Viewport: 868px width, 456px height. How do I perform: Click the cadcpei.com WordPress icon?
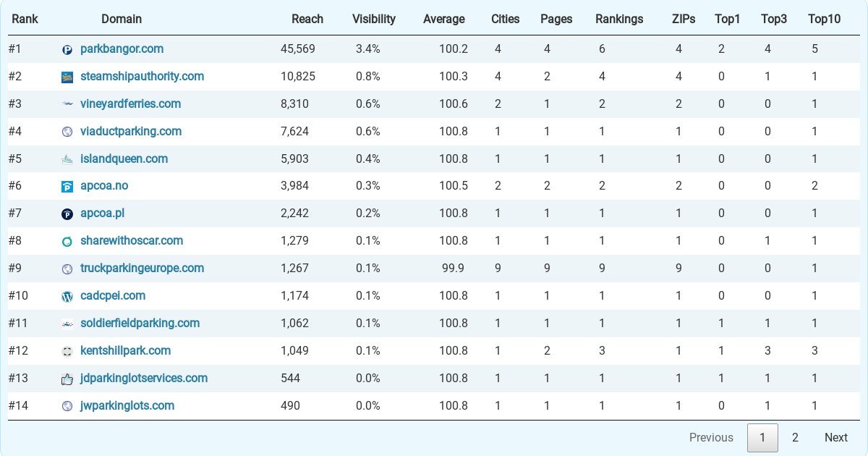click(67, 296)
